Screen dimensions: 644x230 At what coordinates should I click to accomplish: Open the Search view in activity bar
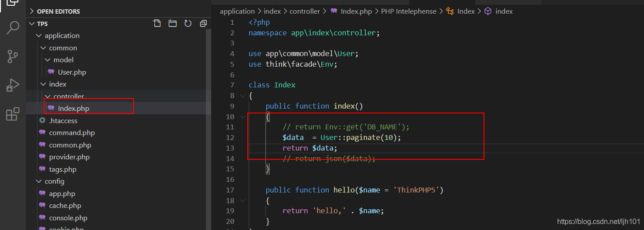[13, 27]
